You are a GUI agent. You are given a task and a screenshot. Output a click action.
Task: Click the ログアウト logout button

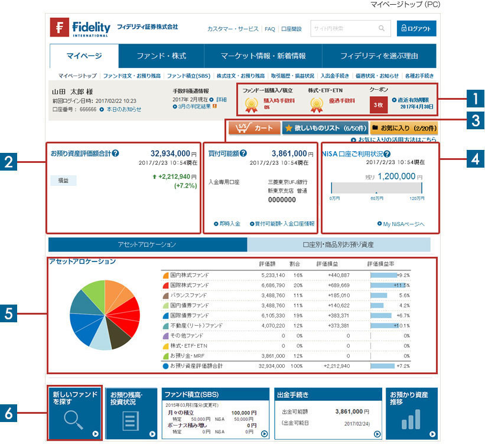[x=416, y=28]
